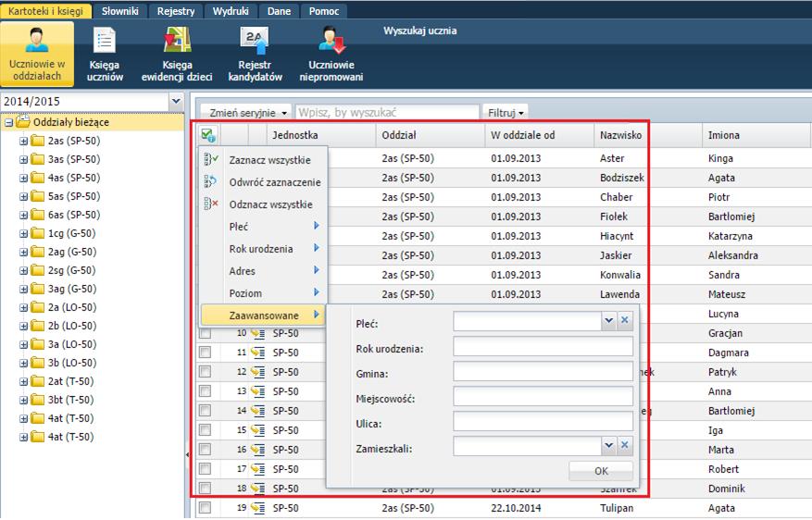812x520 pixels.
Task: Click the Gmina input field
Action: (543, 371)
